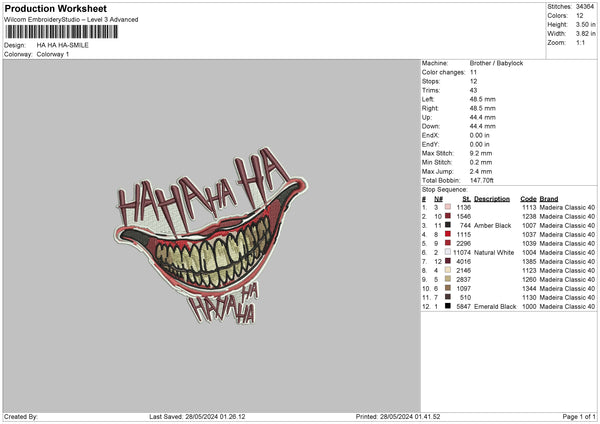
Task: Select the design name 'HA HA HA-SMILE'
Action: 63,45
